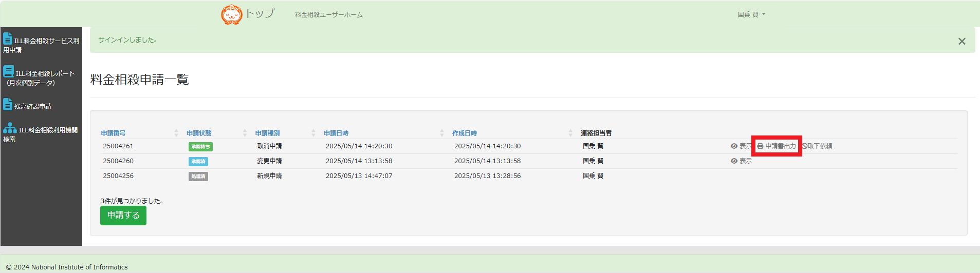Click 申請日時 value 2025/05/14 14:20:30
Screen dimensions: 980x273
click(x=359, y=146)
